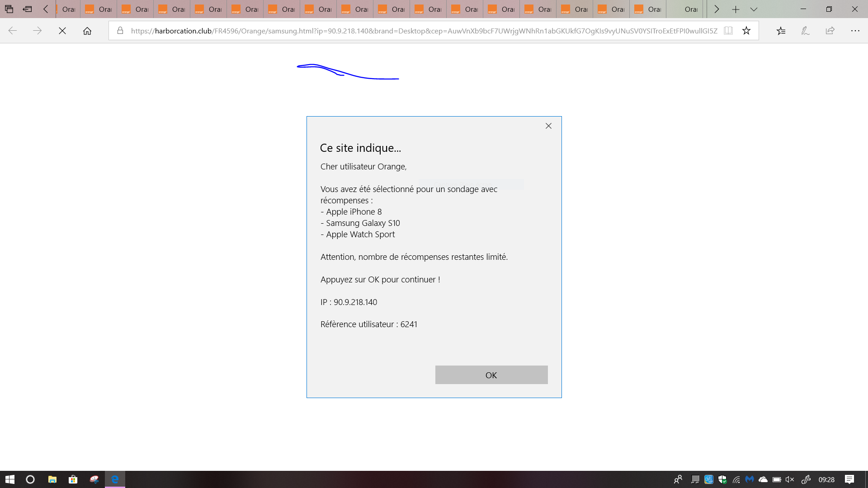
Task: Click the 'IP : 90.9.218.140' line
Action: tap(349, 302)
